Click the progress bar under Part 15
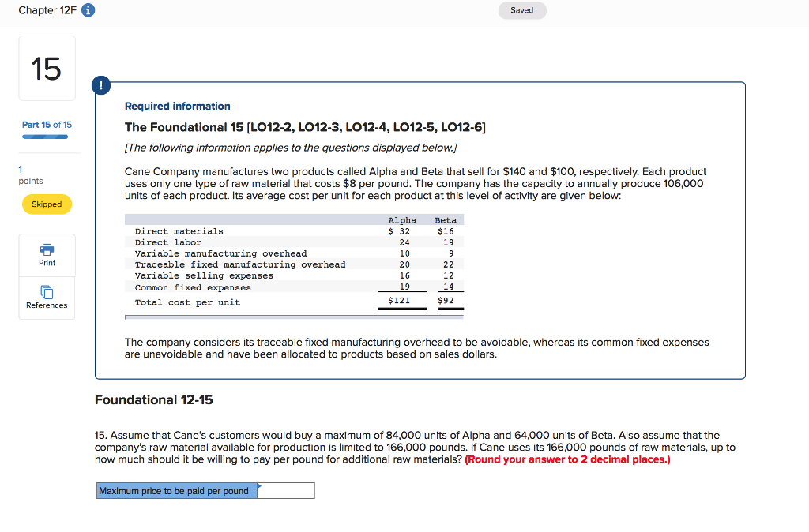Image resolution: width=809 pixels, height=532 pixels. (45, 135)
